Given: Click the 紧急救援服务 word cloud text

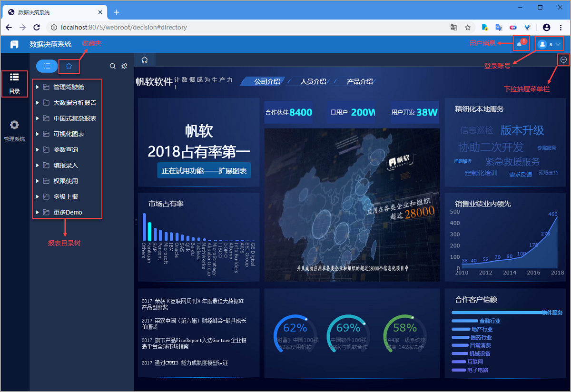Looking at the screenshot, I should (x=512, y=162).
